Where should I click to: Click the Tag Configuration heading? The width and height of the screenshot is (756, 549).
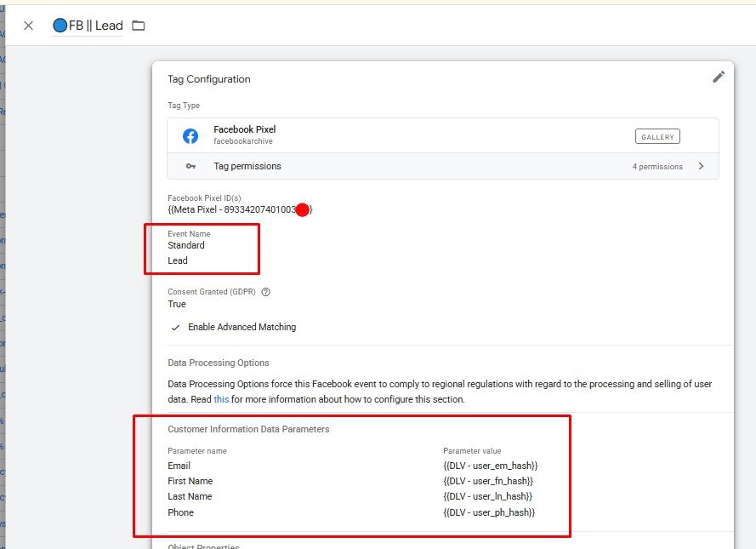[x=208, y=79]
